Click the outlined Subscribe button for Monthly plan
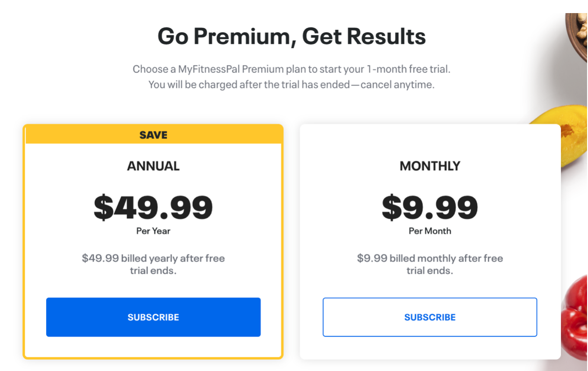 [x=430, y=317]
